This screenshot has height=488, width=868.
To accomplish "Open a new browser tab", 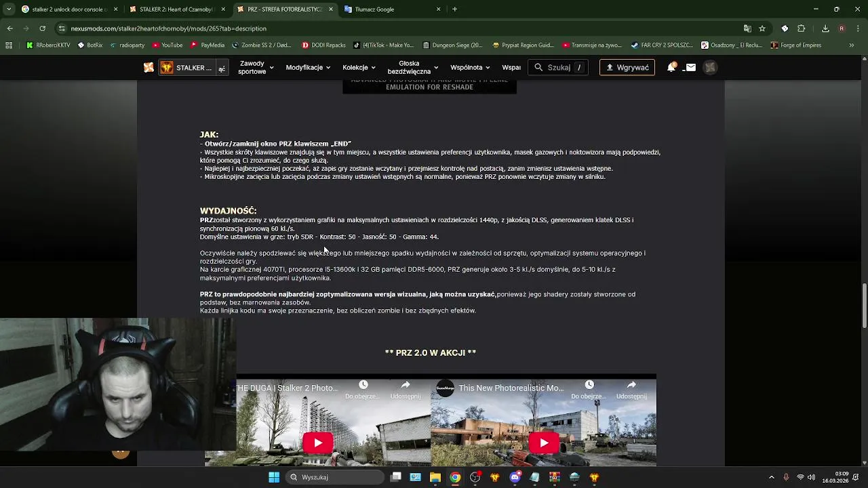I will tap(454, 9).
